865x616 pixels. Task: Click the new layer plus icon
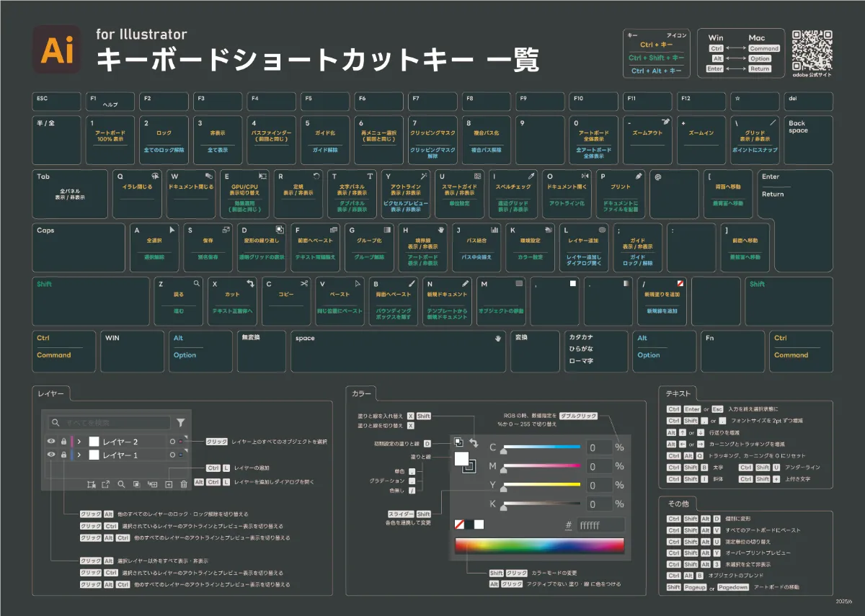[168, 484]
